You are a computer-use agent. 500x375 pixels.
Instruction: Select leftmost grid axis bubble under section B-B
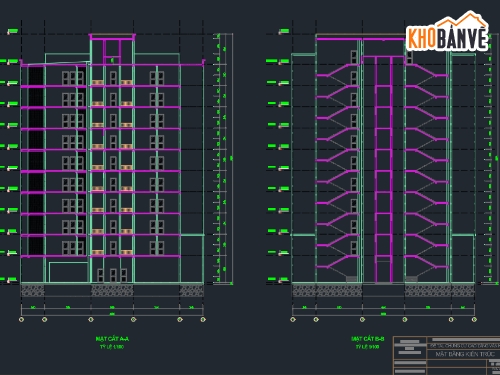click(293, 319)
